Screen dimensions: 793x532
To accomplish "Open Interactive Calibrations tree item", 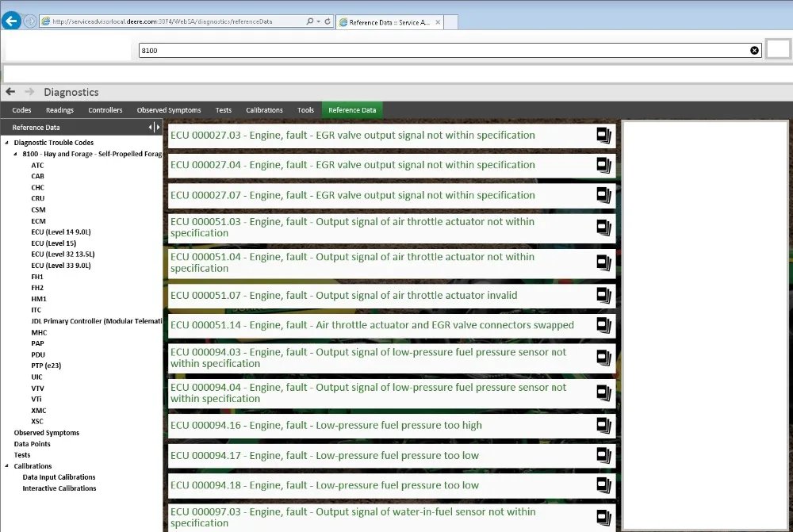I will (x=59, y=488).
